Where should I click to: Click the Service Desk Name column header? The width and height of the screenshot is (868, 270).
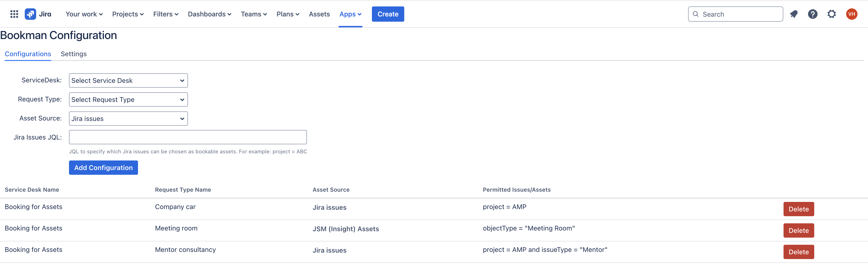point(32,190)
